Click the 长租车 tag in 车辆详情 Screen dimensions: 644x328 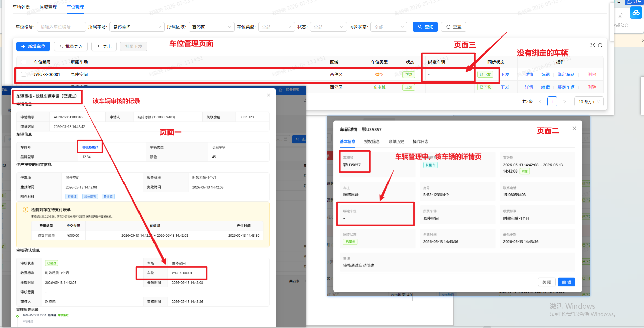(430, 165)
